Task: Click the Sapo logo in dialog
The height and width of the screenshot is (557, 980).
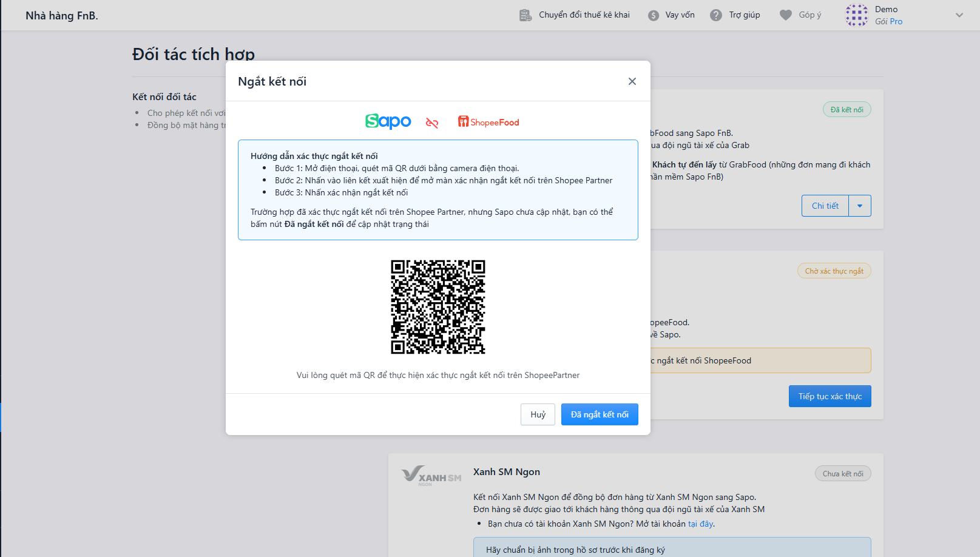Action: [x=388, y=121]
